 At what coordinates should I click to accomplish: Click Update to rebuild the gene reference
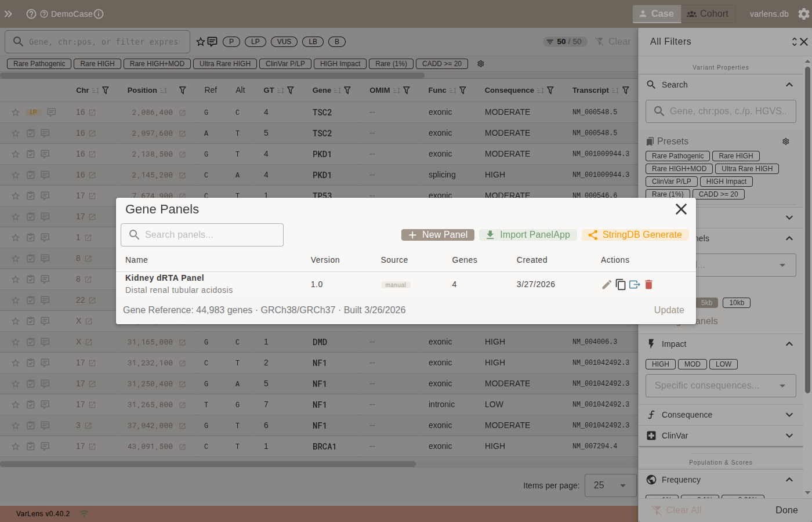[x=669, y=310]
